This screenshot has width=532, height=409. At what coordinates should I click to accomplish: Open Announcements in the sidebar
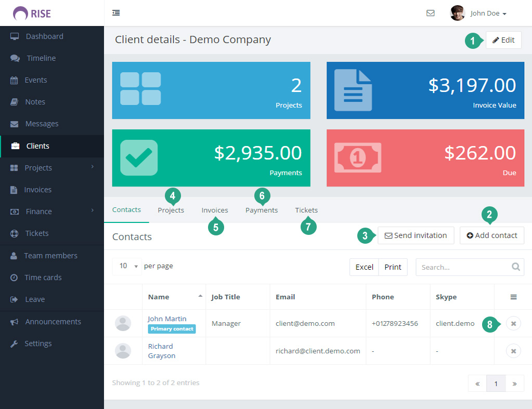point(52,322)
